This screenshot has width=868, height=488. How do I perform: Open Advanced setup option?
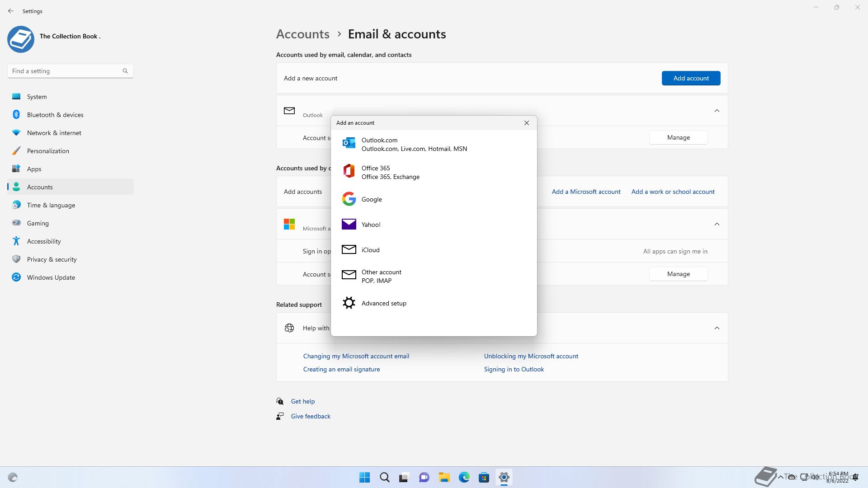click(x=434, y=303)
